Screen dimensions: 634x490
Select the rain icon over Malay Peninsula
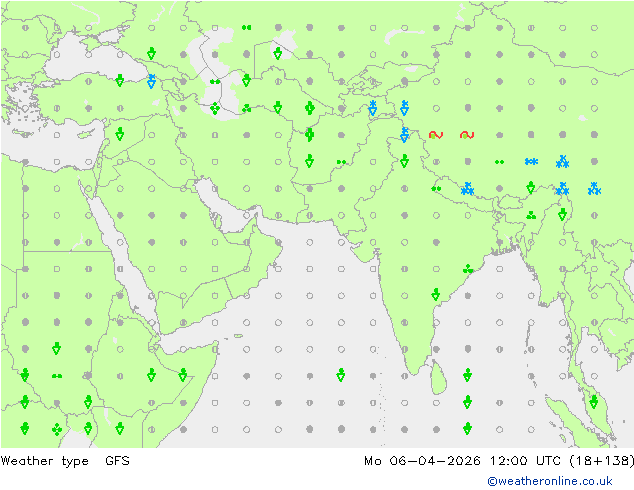coord(594,402)
